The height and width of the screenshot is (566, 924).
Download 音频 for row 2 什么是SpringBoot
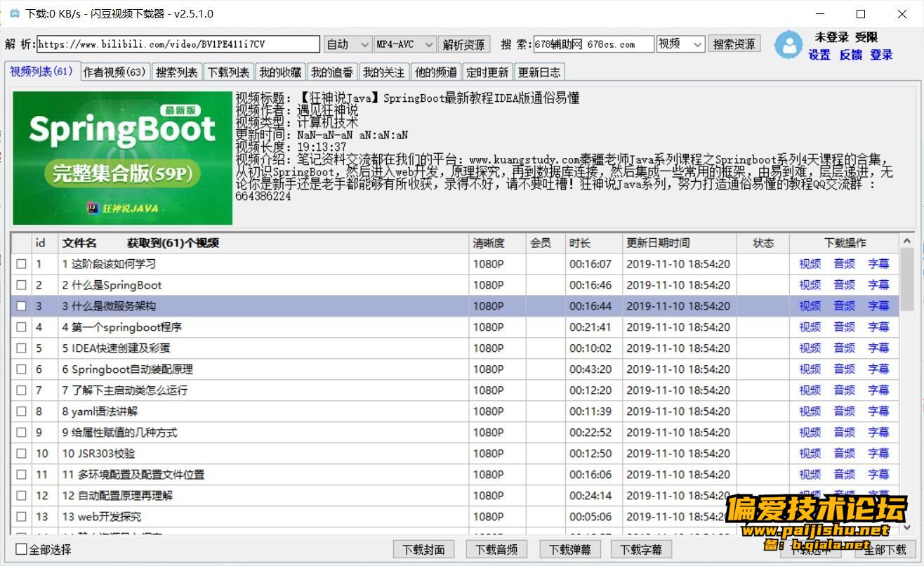[x=844, y=285]
